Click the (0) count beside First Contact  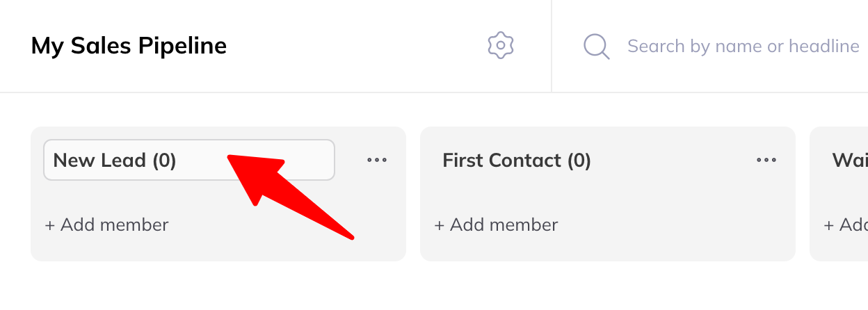pyautogui.click(x=579, y=161)
